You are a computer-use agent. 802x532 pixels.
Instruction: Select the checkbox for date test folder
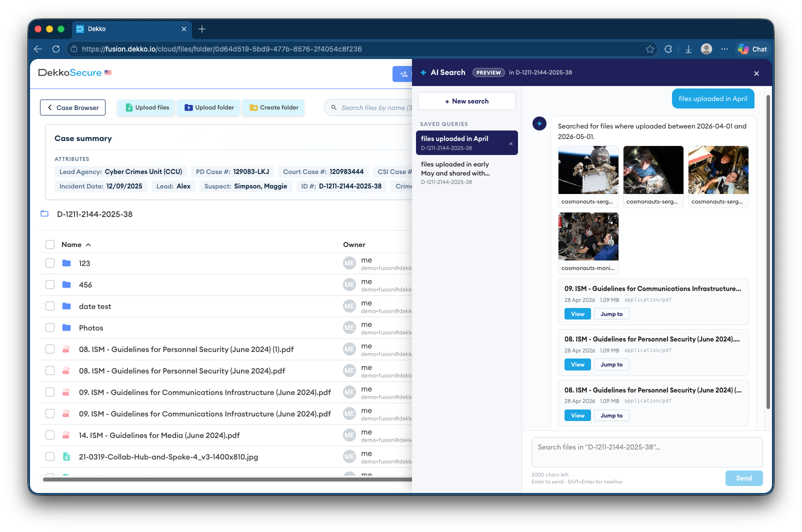[x=50, y=306]
